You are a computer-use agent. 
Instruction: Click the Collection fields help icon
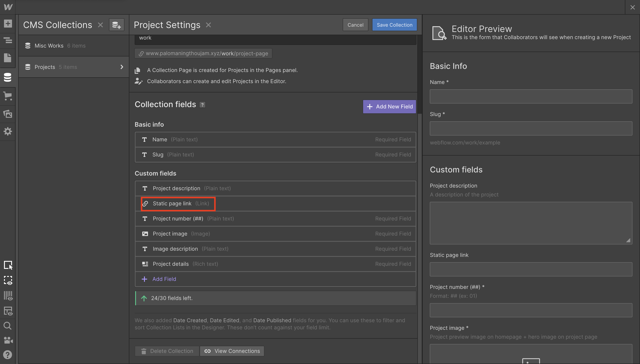click(x=202, y=105)
